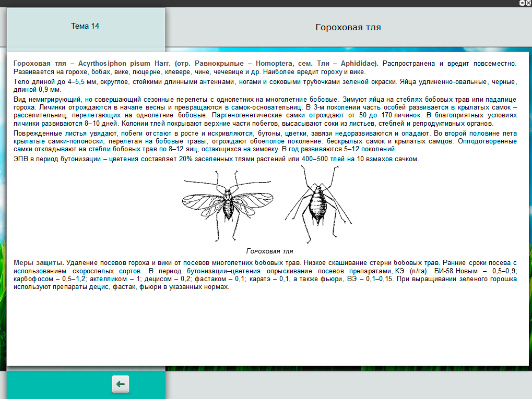532x399 pixels.
Task: Click the dark top title bar
Action: (x=261, y=3)
